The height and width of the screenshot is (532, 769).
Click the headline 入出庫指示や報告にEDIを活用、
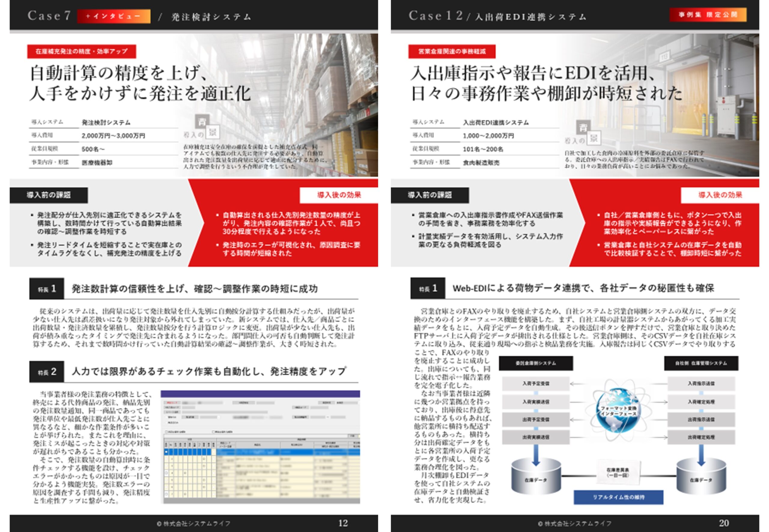[533, 73]
